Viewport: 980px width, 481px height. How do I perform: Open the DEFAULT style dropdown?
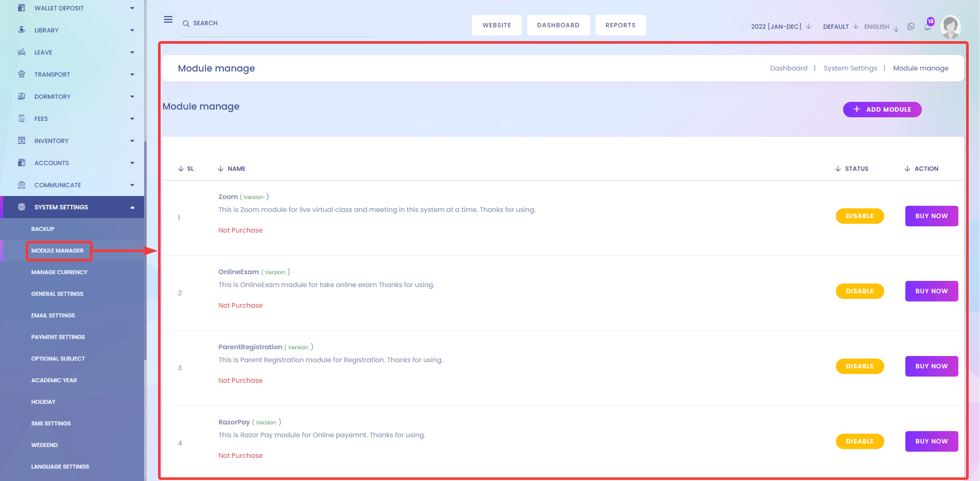click(841, 26)
